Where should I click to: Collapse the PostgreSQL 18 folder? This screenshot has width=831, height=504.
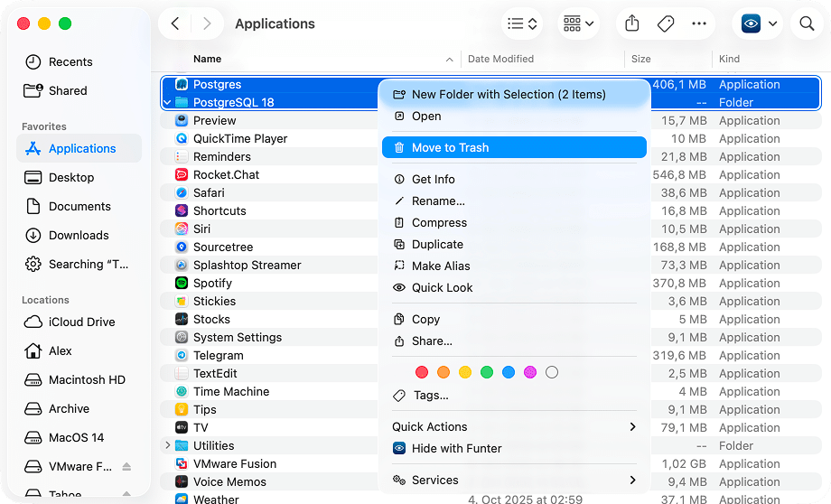[x=167, y=102]
